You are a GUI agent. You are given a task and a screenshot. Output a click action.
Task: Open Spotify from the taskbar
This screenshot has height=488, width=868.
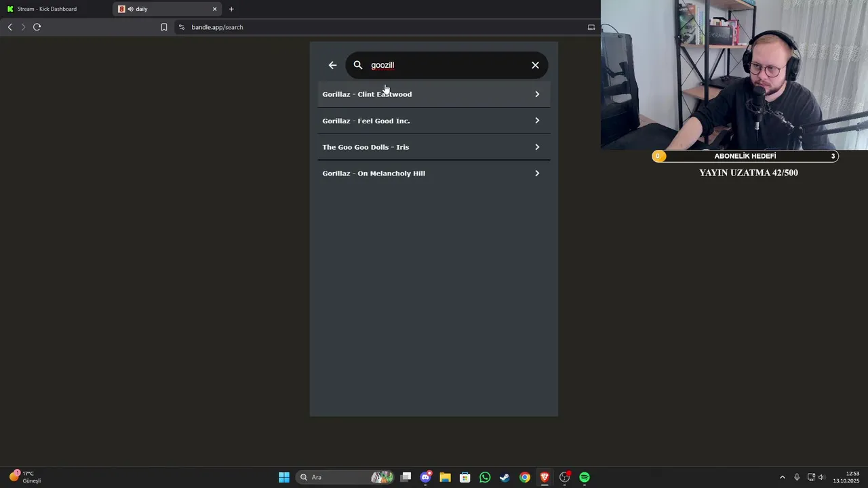pos(585,477)
